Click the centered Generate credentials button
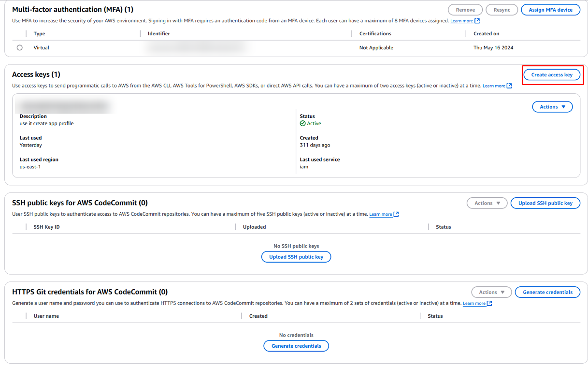 click(x=296, y=346)
